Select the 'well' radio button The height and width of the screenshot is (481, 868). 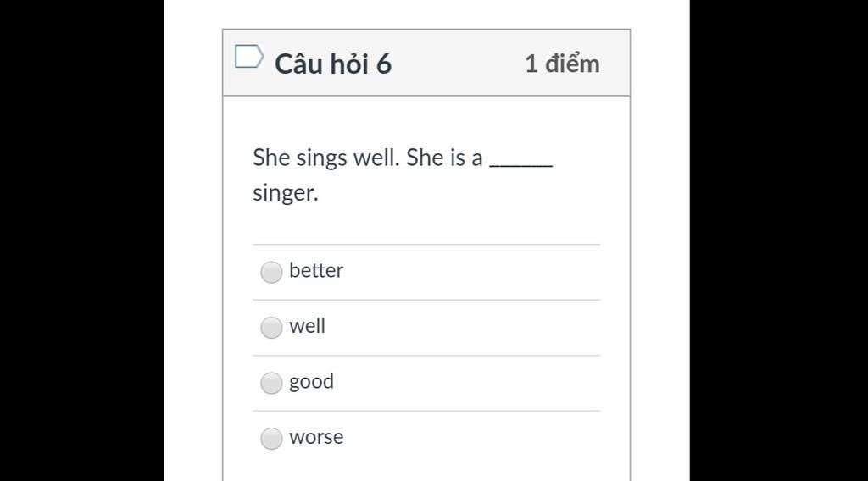click(271, 328)
